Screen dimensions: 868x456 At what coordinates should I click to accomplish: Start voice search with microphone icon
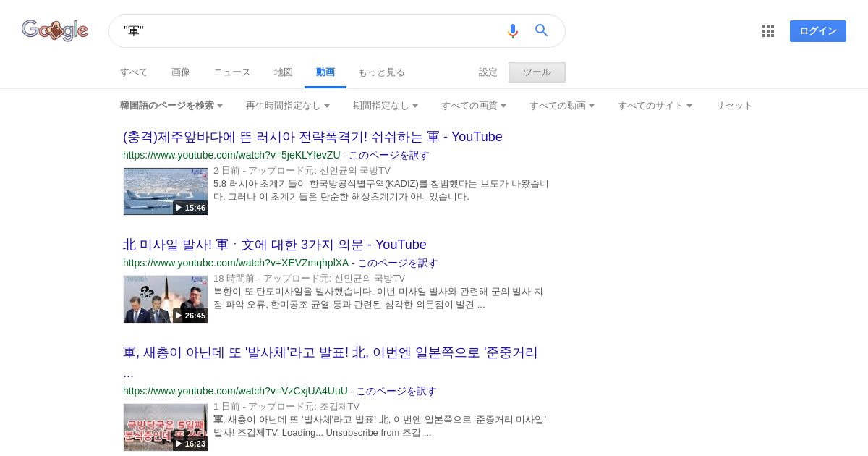click(513, 31)
